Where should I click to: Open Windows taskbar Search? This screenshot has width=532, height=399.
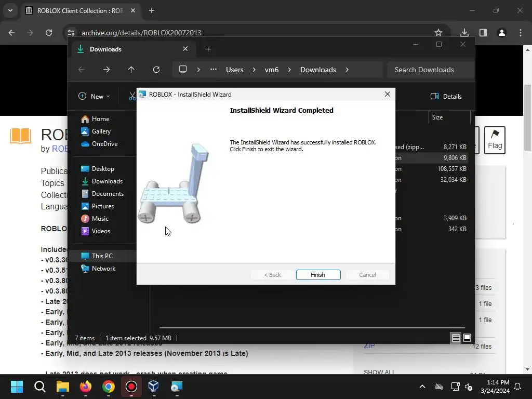click(x=39, y=387)
